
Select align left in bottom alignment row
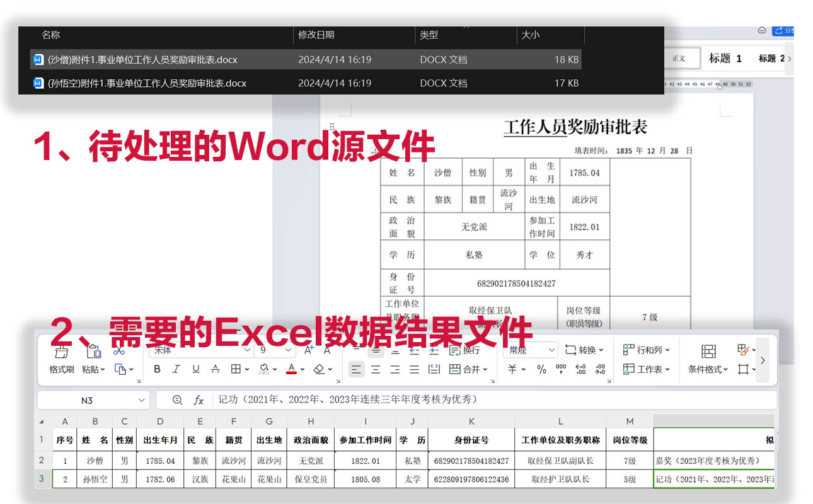(x=357, y=369)
